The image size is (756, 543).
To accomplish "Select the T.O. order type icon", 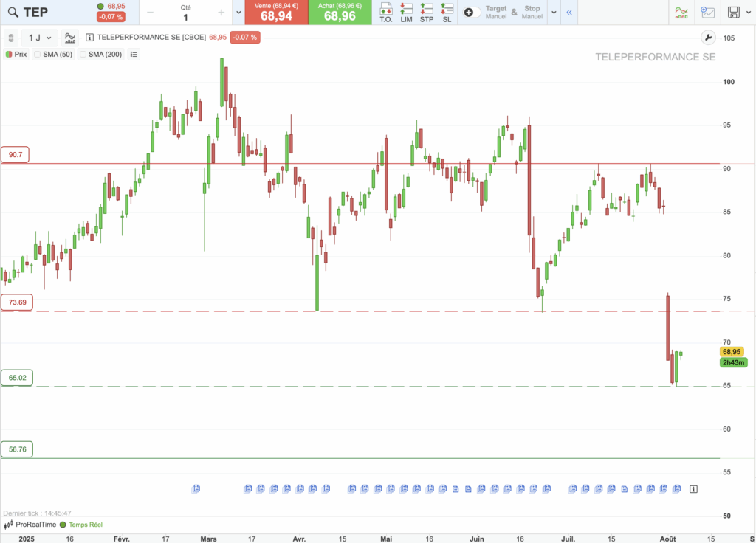I will pos(385,13).
